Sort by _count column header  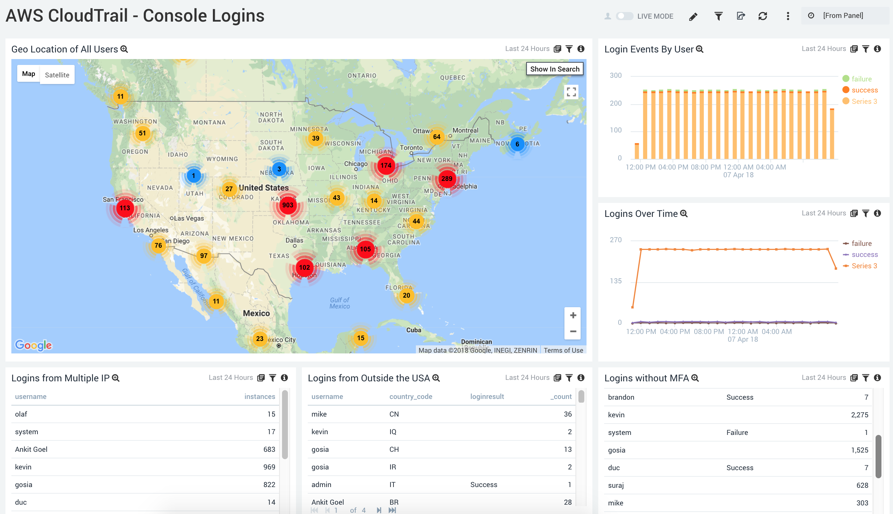click(561, 397)
